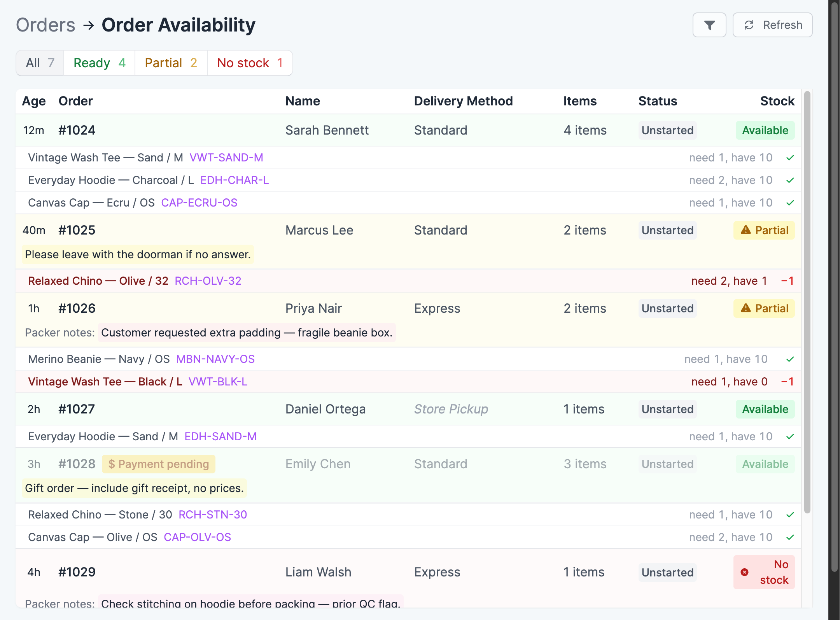Click the fragile beanie box packer note
The height and width of the screenshot is (620, 840).
coord(247,333)
